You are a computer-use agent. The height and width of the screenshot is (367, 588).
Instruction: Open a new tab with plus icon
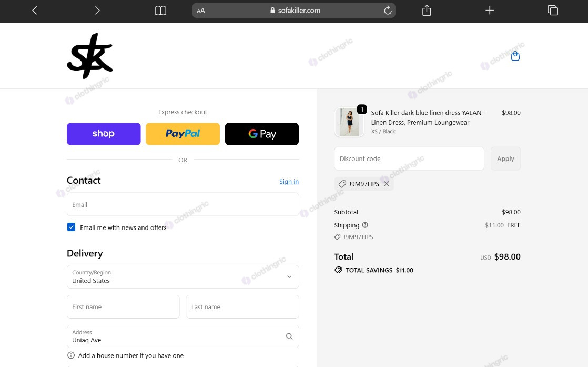click(x=489, y=11)
